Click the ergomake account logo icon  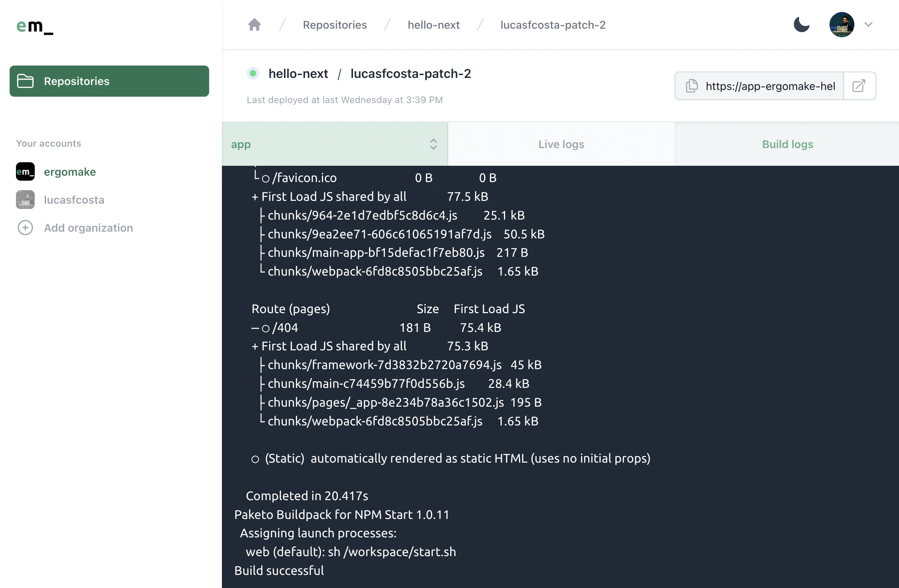click(25, 172)
